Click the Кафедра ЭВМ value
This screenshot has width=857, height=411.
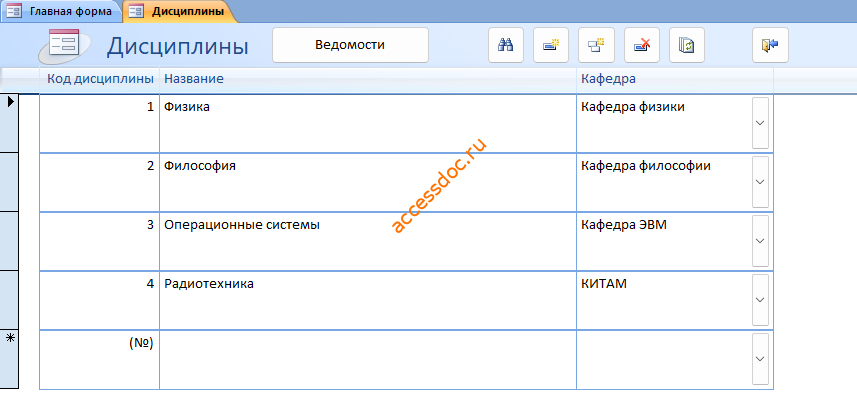[x=624, y=225]
